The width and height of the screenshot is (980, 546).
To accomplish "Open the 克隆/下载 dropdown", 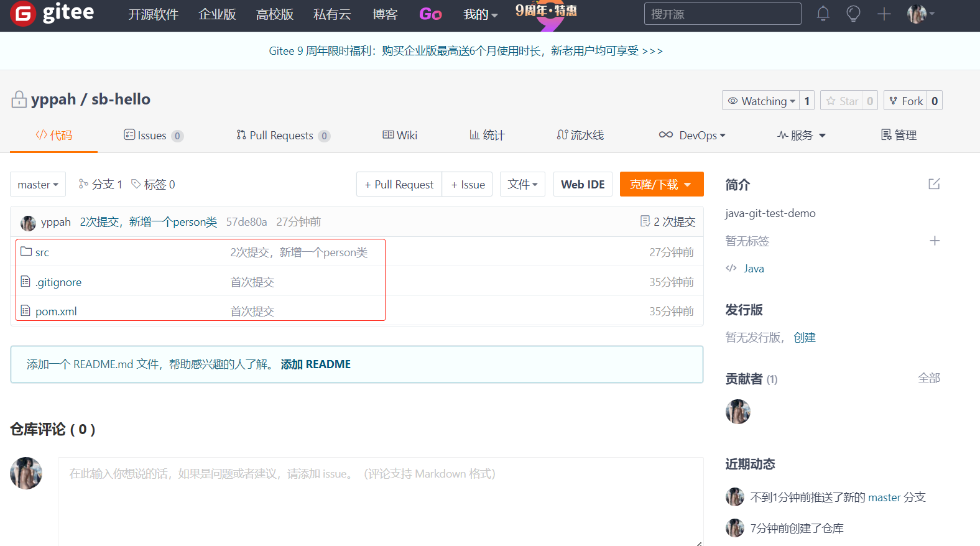I will [661, 185].
